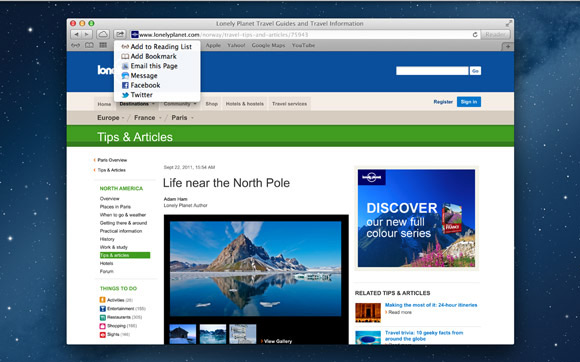Viewport: 580px width, 362px height.
Task: Open Travel trivia: 10 geeky facts article
Action: click(424, 336)
